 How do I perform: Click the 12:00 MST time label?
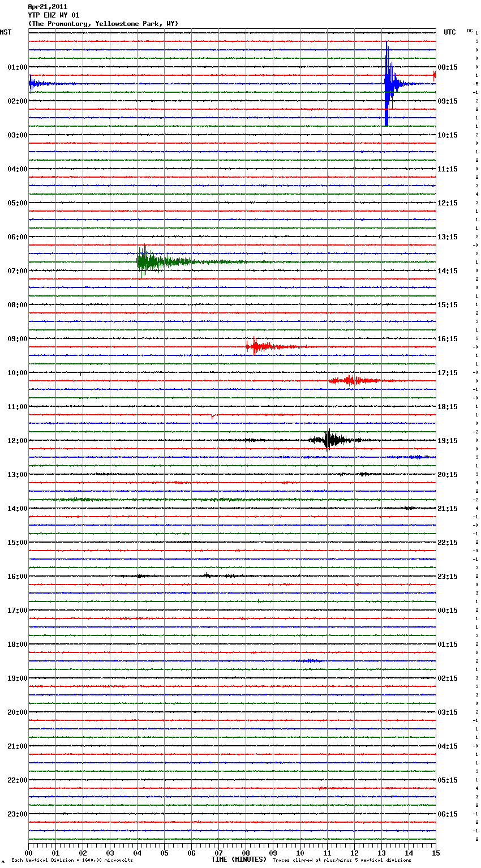tap(17, 441)
